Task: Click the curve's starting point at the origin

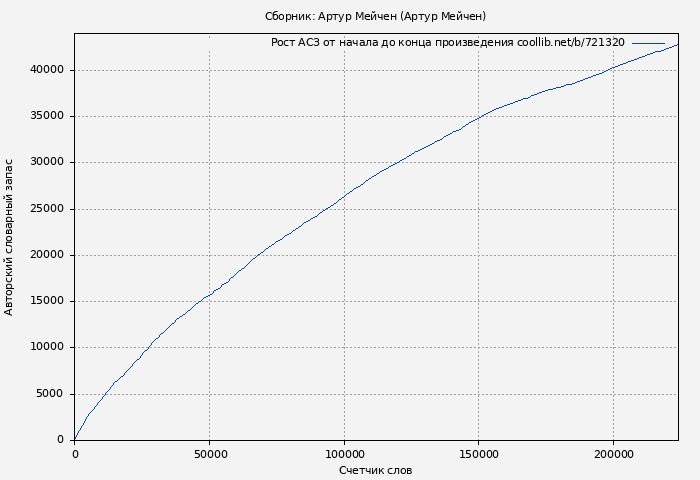Action: point(75,439)
